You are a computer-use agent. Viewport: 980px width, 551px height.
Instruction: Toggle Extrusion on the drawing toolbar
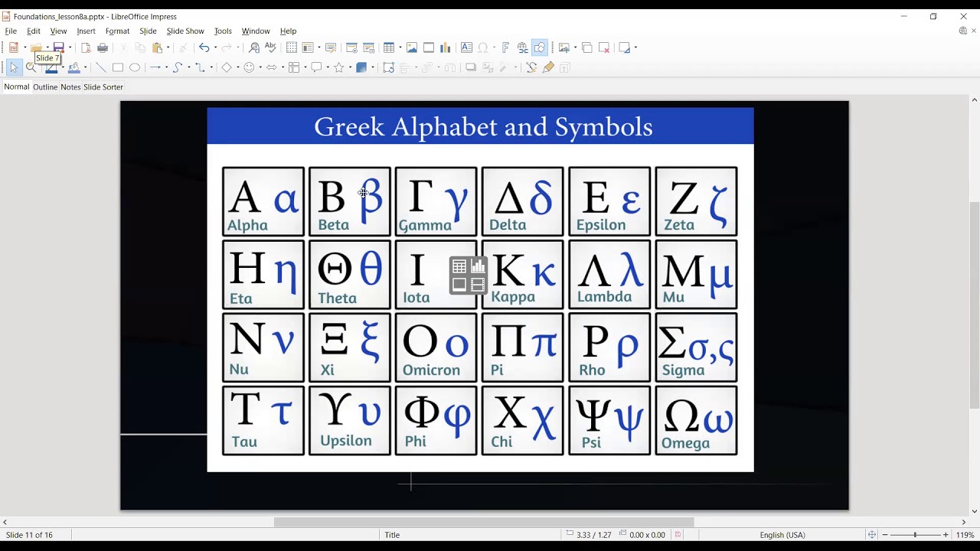tap(565, 67)
